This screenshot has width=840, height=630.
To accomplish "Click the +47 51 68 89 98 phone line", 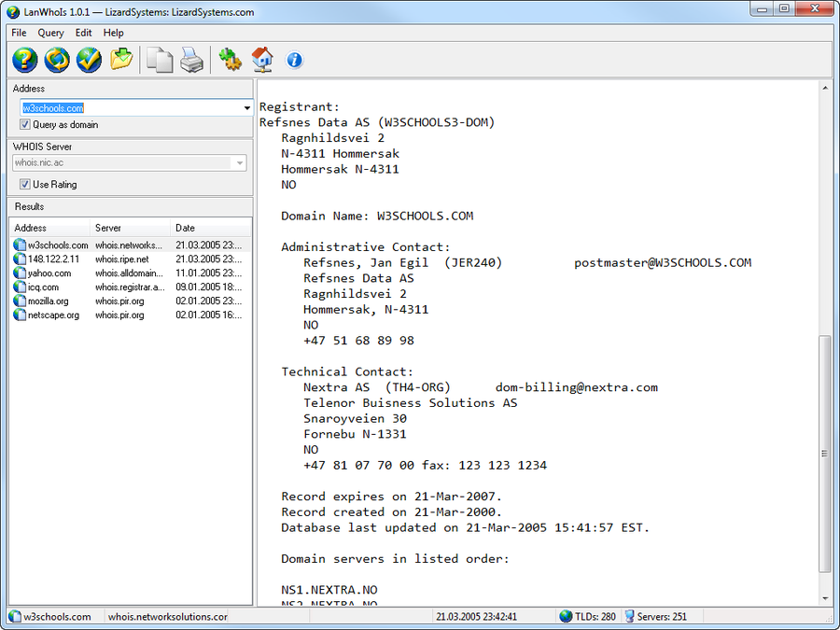I will 359,340.
